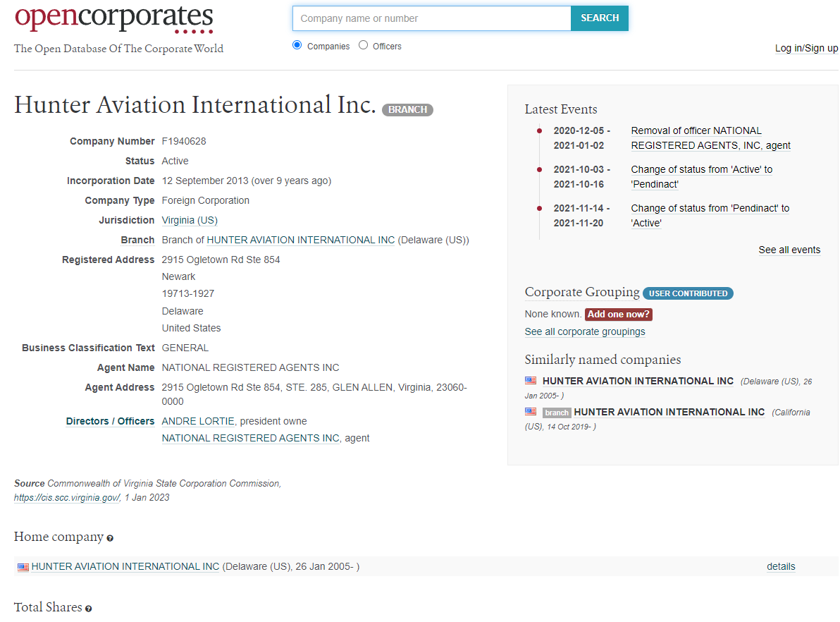The width and height of the screenshot is (840, 622).
Task: Open the Log in/Sign up link
Action: (806, 48)
